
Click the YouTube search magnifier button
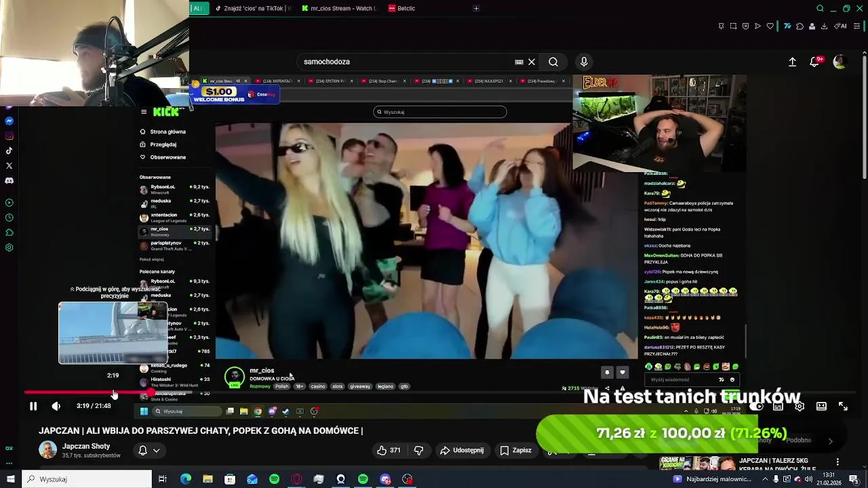(x=553, y=62)
